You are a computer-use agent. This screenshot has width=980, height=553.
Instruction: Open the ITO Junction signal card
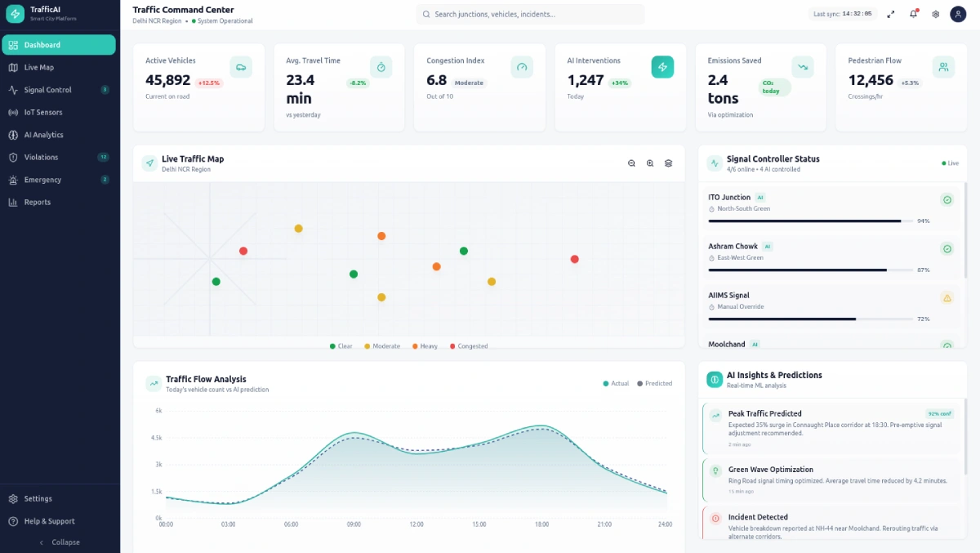(831, 208)
